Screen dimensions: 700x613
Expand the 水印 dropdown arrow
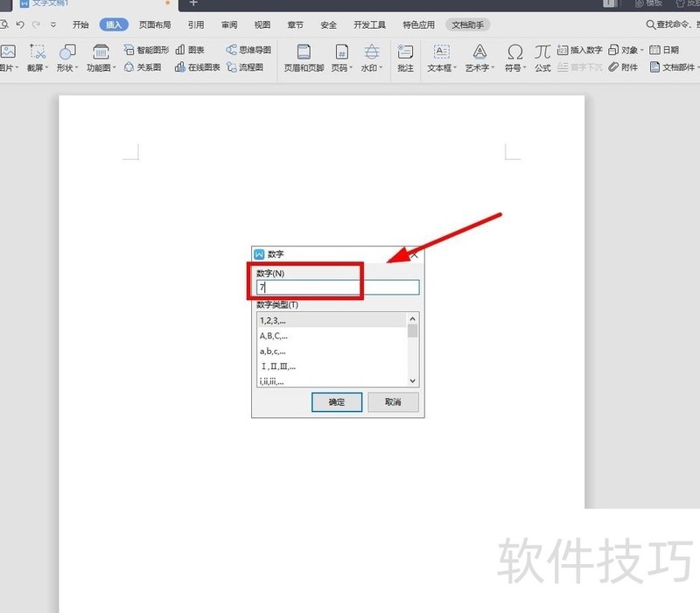pyautogui.click(x=381, y=68)
